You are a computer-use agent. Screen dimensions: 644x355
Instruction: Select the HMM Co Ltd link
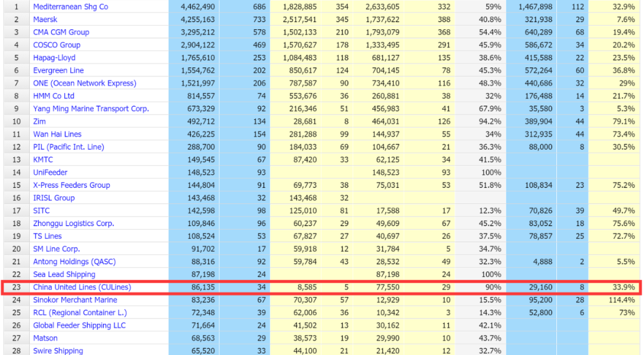pyautogui.click(x=54, y=96)
